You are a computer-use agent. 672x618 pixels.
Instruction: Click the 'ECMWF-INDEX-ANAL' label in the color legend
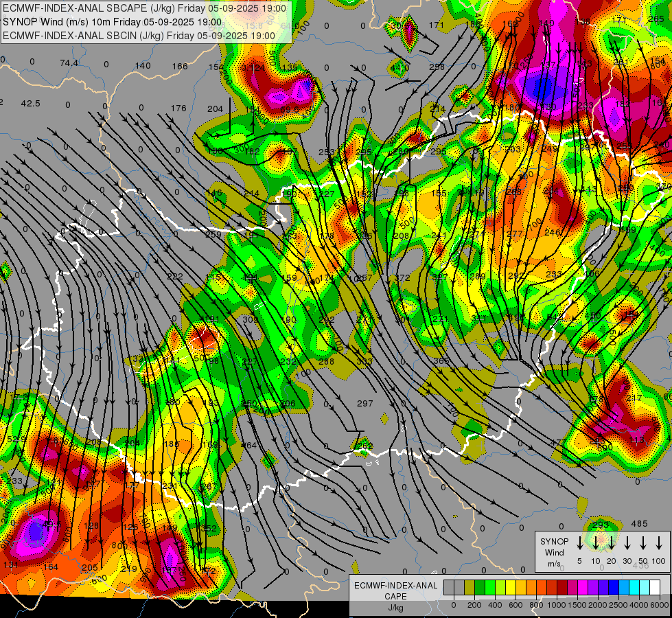tap(395, 586)
